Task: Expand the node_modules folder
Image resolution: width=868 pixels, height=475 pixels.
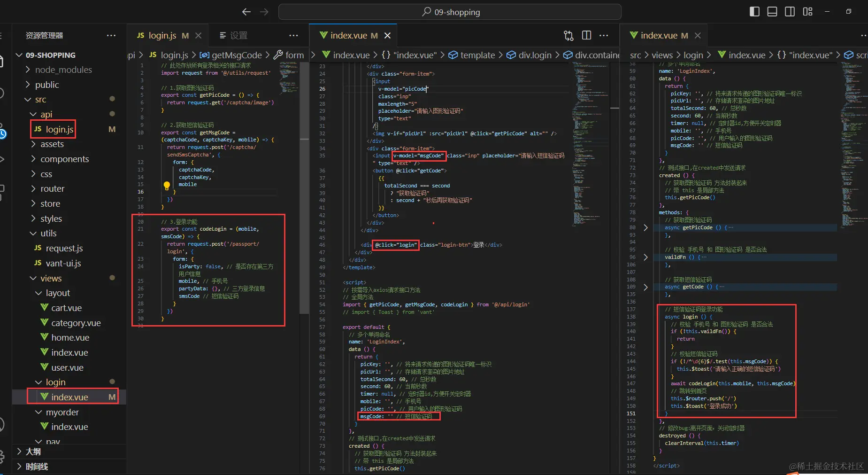Action: click(63, 70)
